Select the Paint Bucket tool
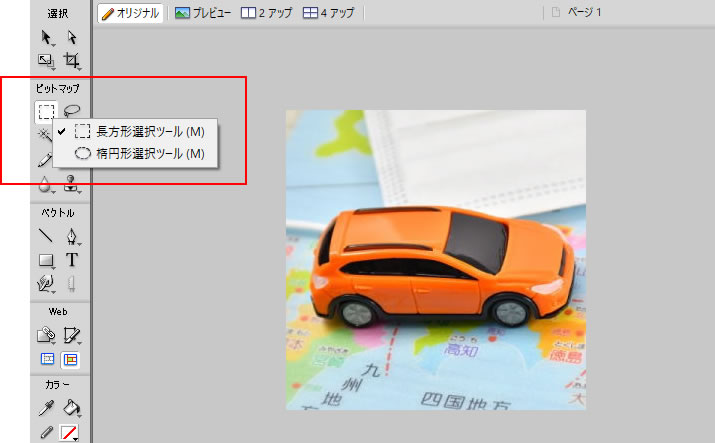This screenshot has width=715, height=443. click(72, 408)
